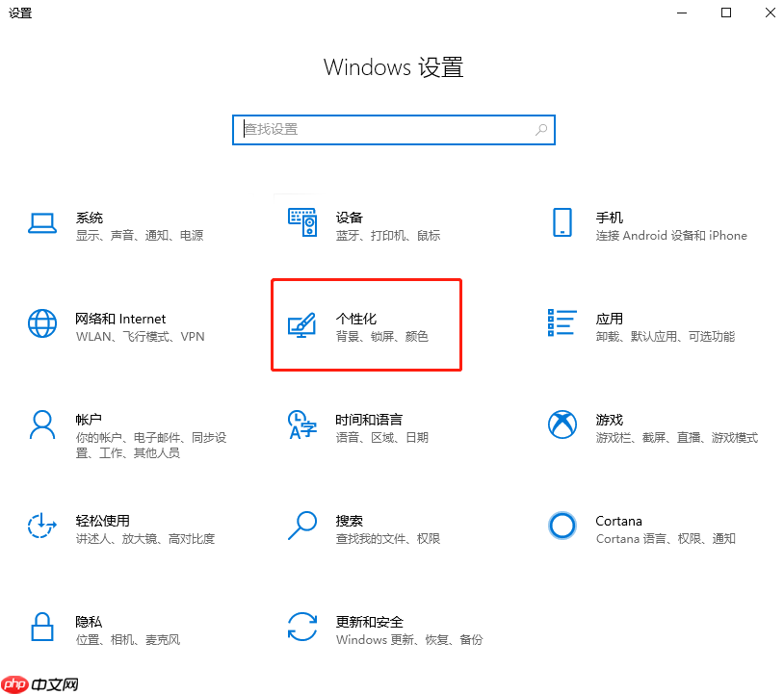Open the 设备 settings title
The width and height of the screenshot is (784, 694).
tap(349, 218)
